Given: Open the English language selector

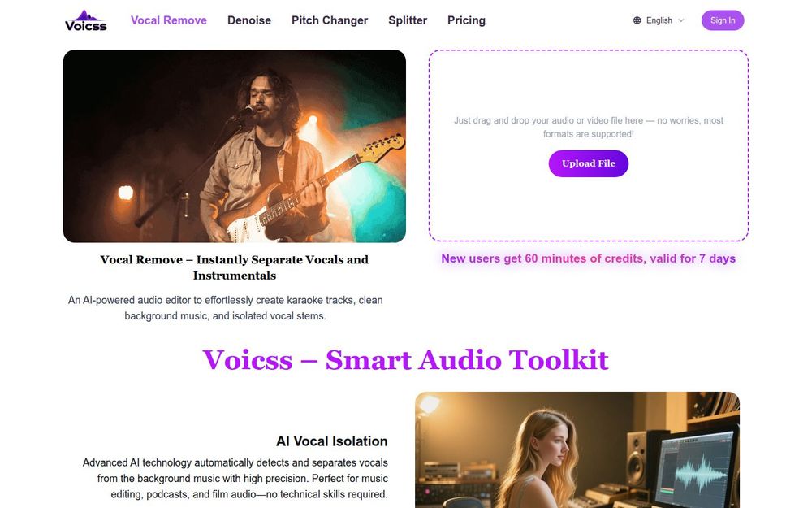Looking at the screenshot, I should click(659, 20).
